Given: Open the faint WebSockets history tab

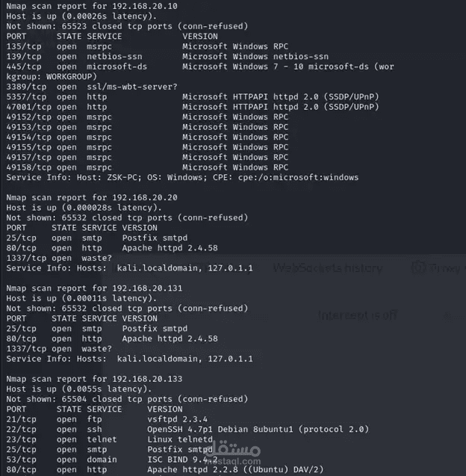Looking at the screenshot, I should [x=329, y=268].
